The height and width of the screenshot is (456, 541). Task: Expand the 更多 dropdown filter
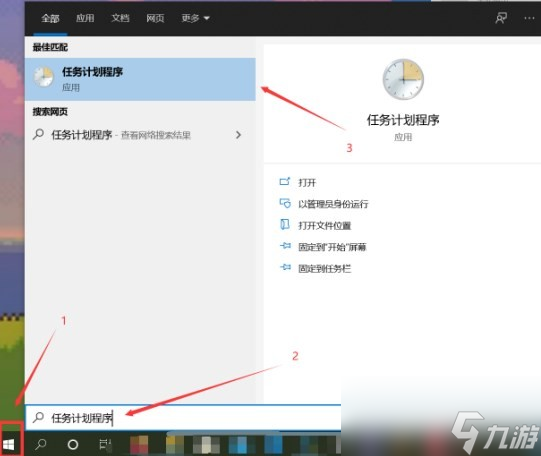click(x=195, y=18)
